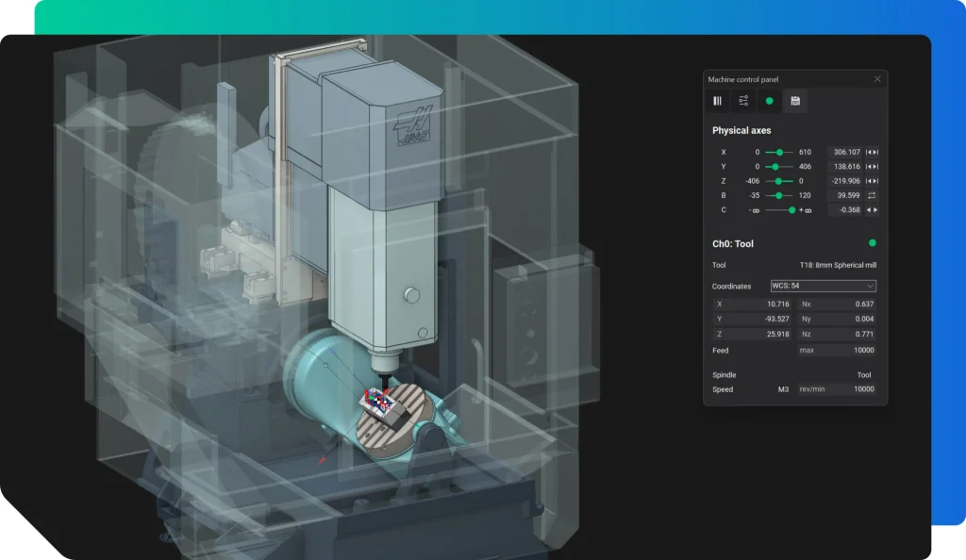
Task: Click the Z axis value field -219.906
Action: tap(844, 181)
